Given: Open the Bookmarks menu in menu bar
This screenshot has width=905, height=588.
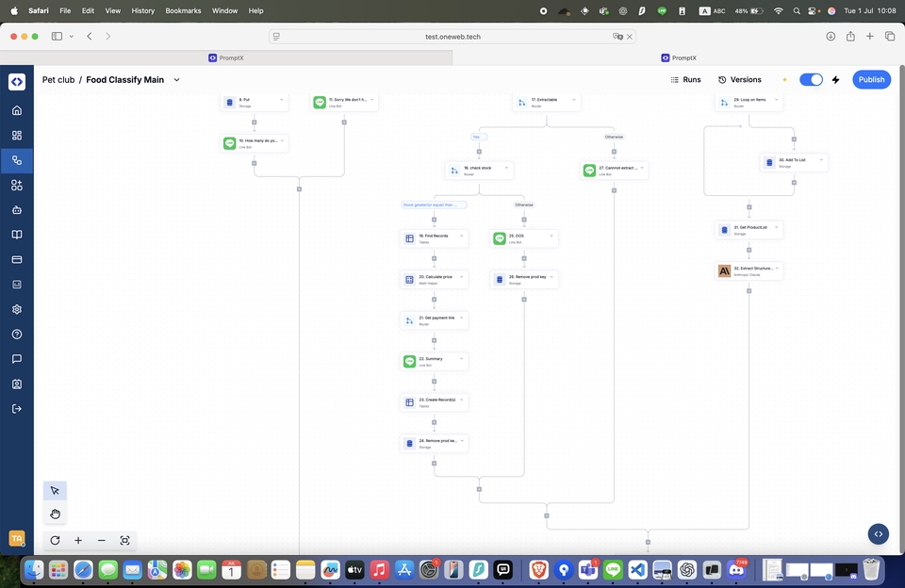Looking at the screenshot, I should tap(183, 10).
